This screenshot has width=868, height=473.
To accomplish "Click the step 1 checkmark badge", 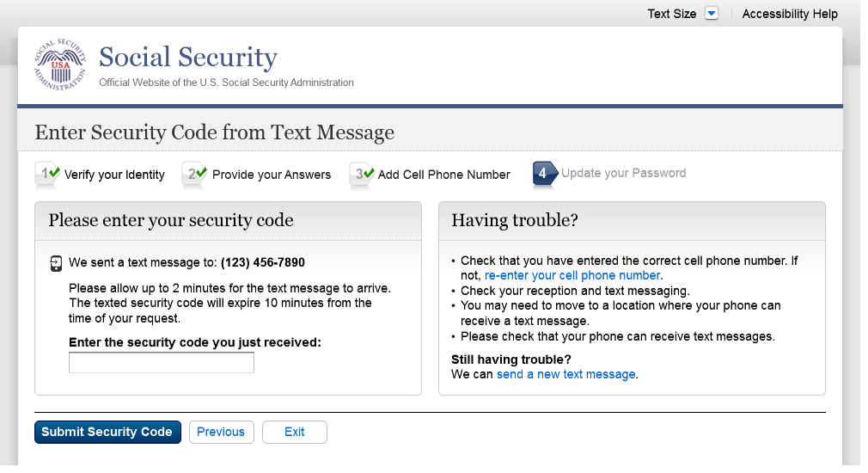I will tap(48, 174).
